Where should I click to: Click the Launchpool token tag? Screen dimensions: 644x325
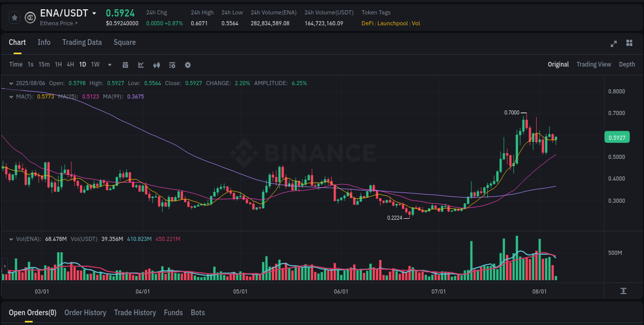(393, 23)
